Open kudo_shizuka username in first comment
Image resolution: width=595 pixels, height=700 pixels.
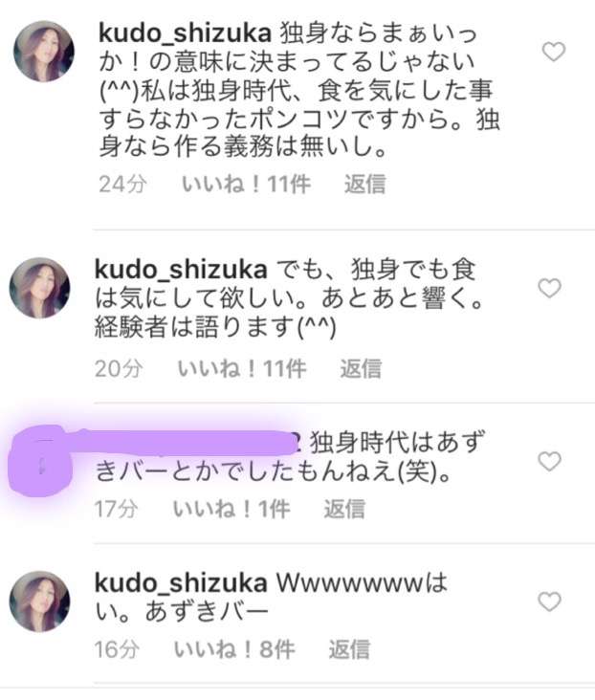185,33
